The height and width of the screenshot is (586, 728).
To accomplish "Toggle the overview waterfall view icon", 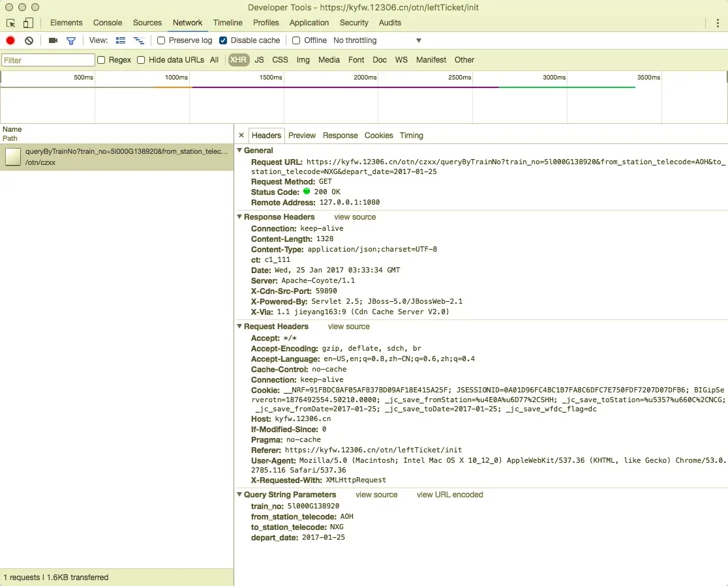I will click(x=139, y=40).
